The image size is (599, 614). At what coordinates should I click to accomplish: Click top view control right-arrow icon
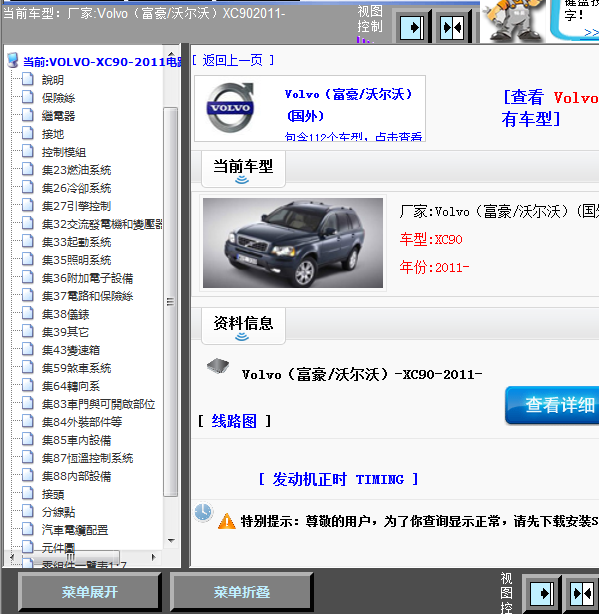pyautogui.click(x=412, y=27)
